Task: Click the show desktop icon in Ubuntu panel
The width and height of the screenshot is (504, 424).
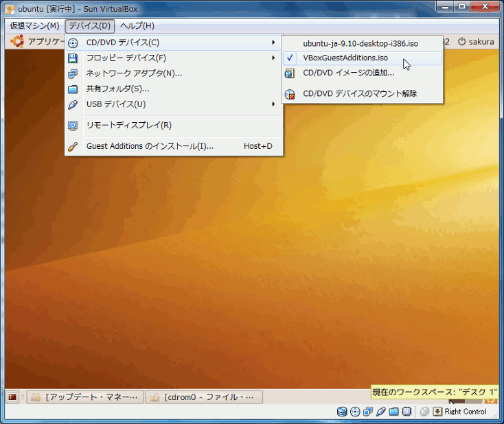Action: (12, 397)
